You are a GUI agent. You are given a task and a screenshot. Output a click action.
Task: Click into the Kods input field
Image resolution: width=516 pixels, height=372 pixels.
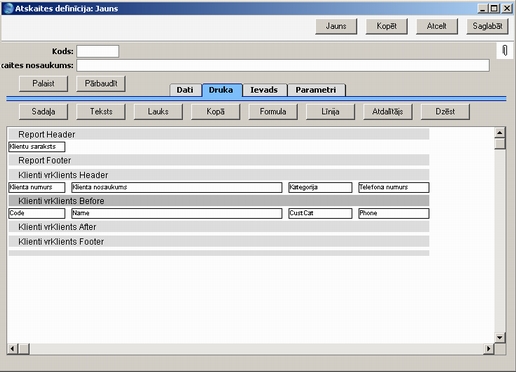tap(98, 51)
